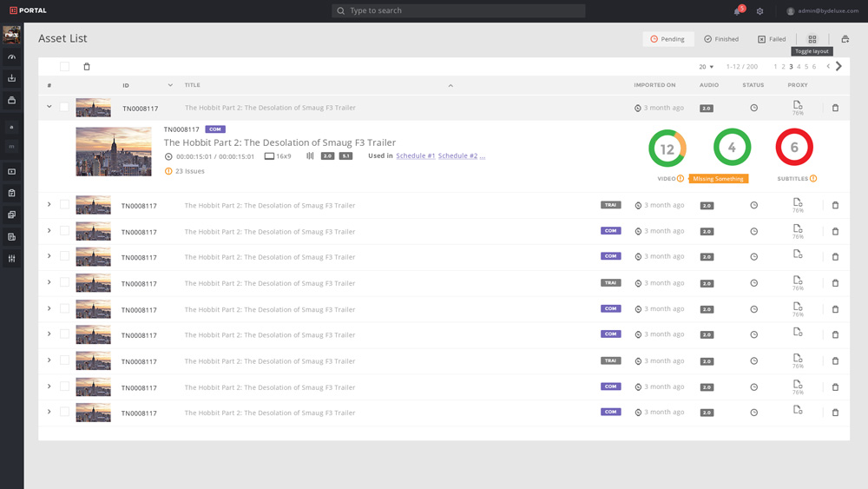Screen dimensions: 868x489
Task: Click the proxy file icon in the last row
Action: [798, 409]
